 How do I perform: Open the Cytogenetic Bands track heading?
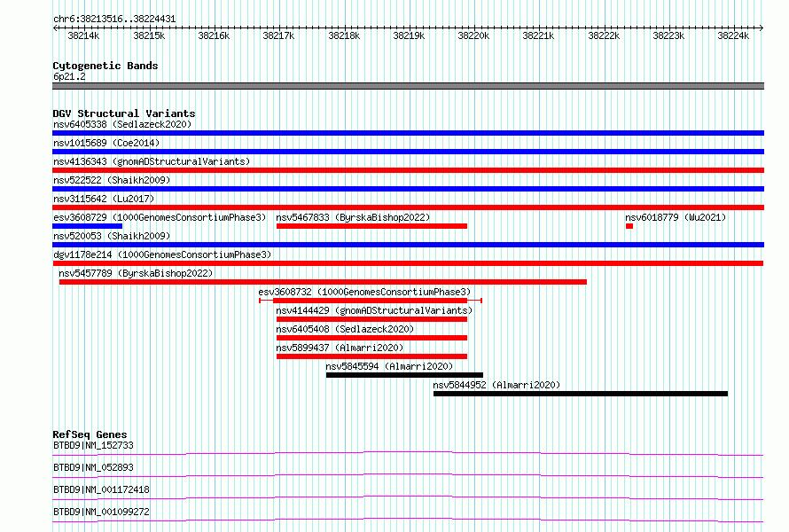[105, 66]
